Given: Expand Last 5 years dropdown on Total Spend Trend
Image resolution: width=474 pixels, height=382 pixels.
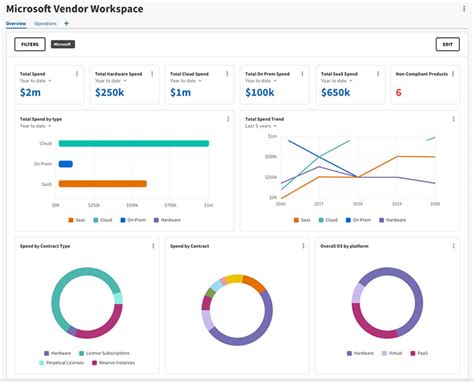Looking at the screenshot, I should 261,126.
